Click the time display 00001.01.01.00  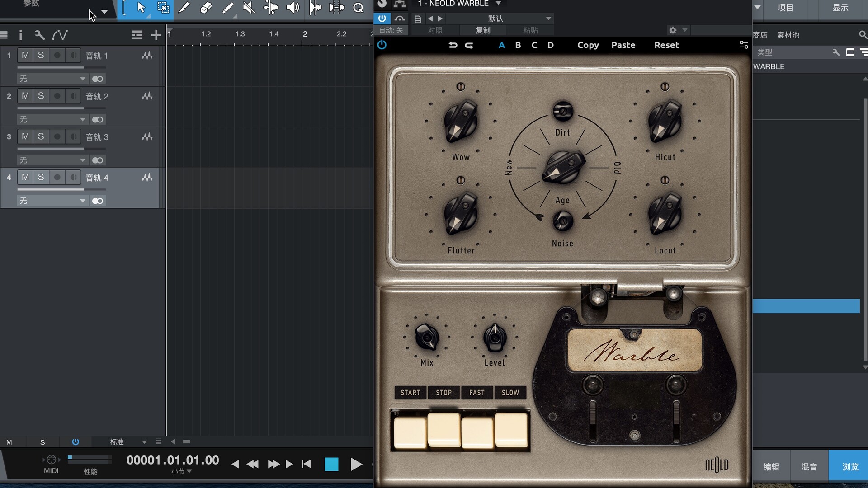coord(173,460)
